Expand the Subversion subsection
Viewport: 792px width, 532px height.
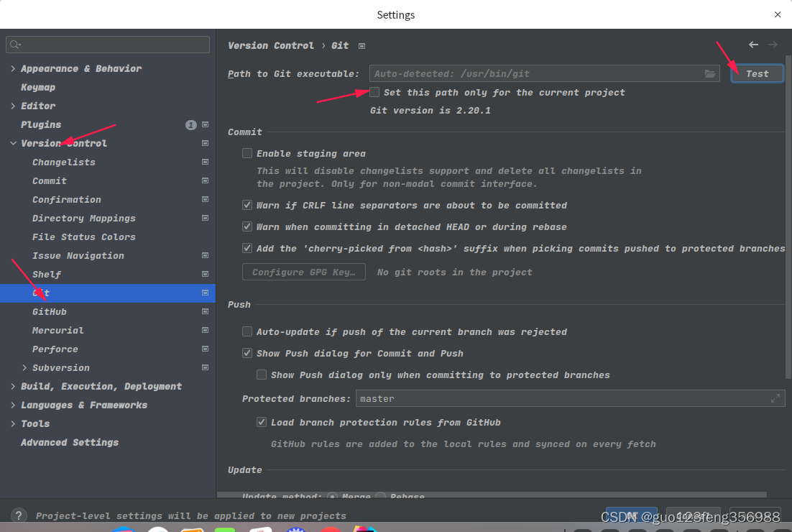tap(24, 368)
